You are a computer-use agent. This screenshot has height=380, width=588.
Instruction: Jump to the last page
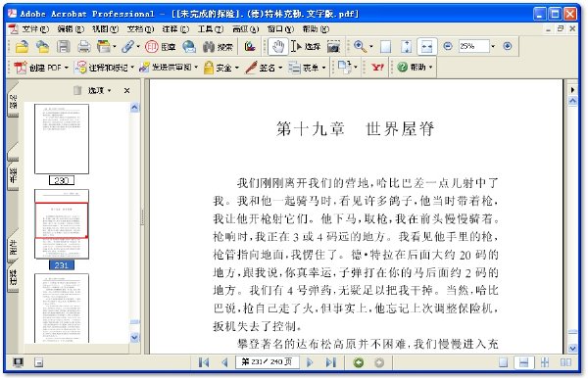331,362
